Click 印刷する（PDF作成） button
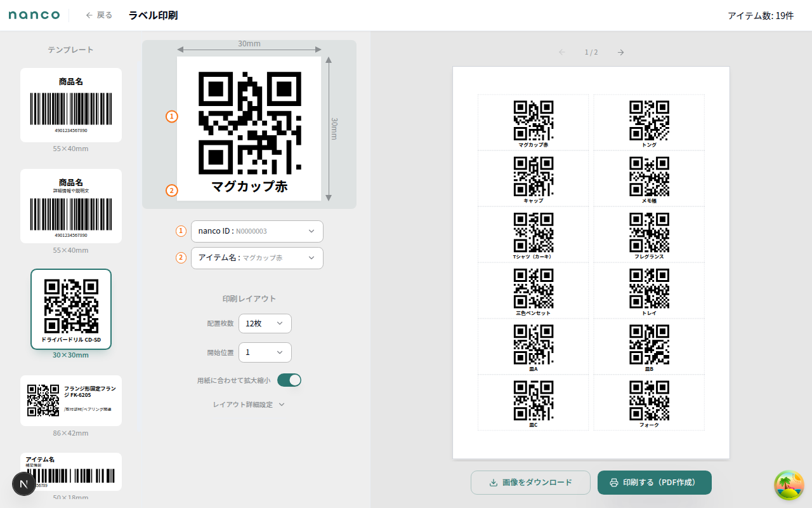Image resolution: width=812 pixels, height=508 pixels. click(x=654, y=483)
